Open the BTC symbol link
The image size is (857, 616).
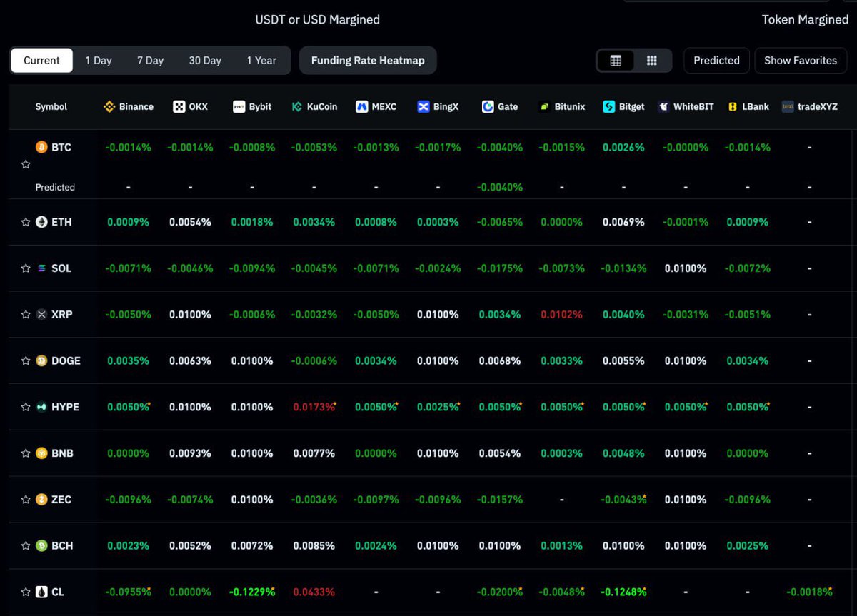[61, 147]
